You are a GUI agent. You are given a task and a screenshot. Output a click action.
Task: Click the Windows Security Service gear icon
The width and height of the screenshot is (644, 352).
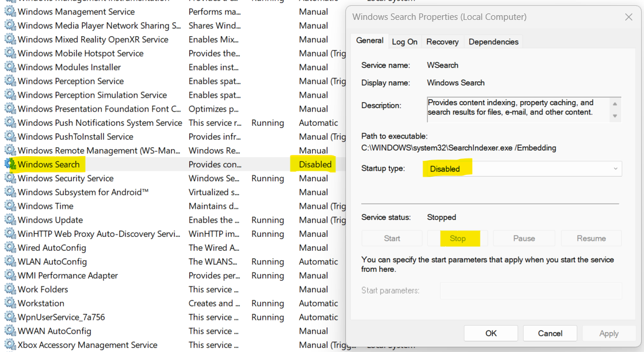(x=11, y=178)
